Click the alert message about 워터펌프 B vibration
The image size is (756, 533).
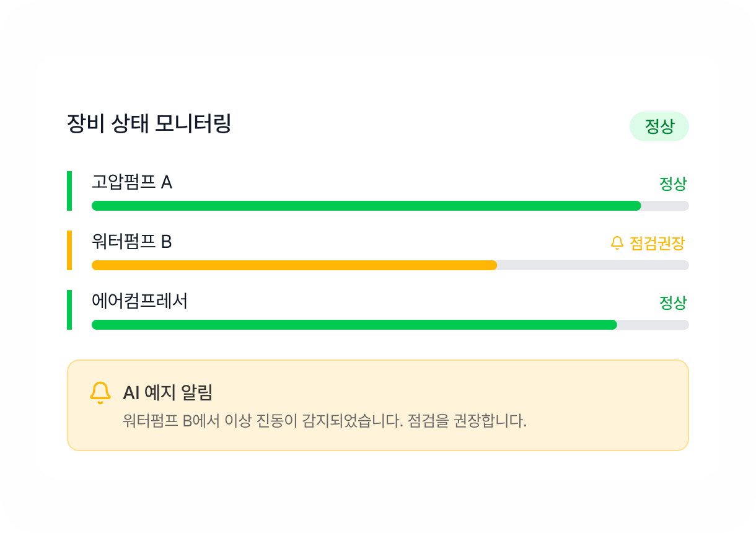325,421
